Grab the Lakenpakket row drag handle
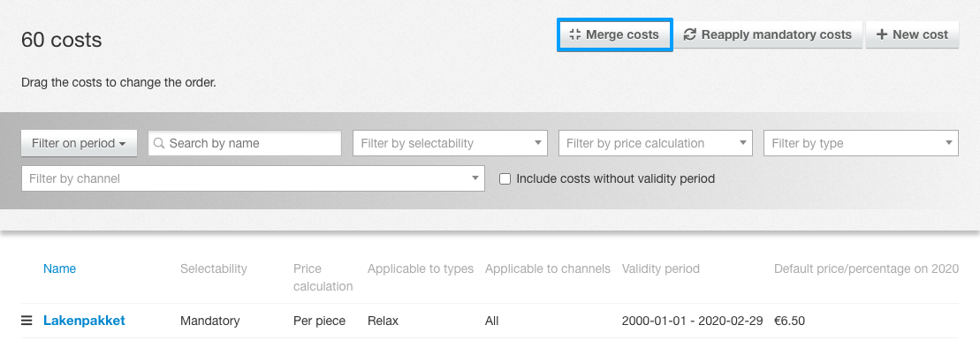Screen dimensions: 980x340 coord(27,321)
